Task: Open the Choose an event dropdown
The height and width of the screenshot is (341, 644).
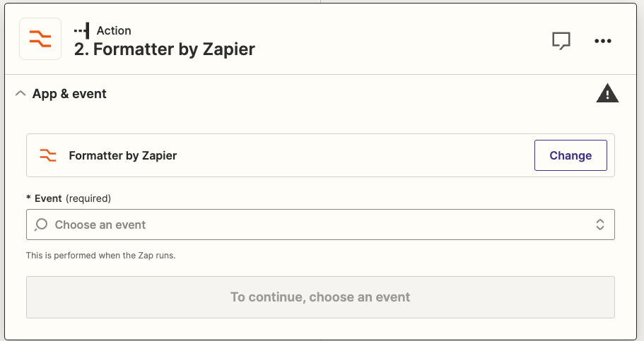Action: (320, 225)
